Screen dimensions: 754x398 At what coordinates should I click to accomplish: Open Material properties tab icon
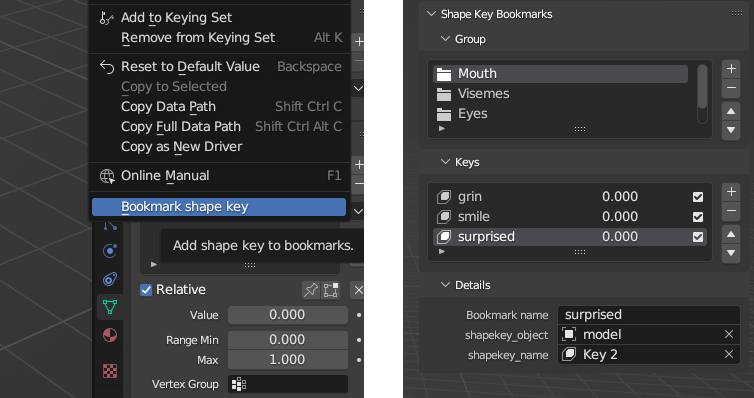click(110, 335)
